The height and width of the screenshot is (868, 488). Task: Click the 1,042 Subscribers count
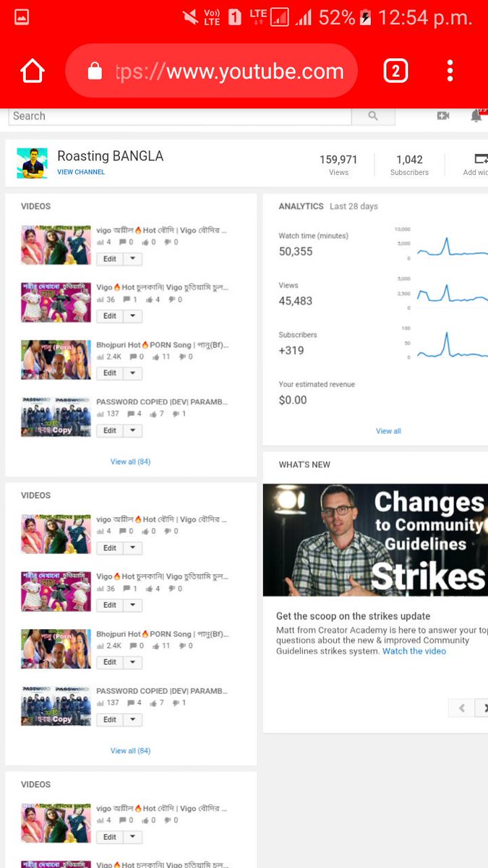coord(409,160)
